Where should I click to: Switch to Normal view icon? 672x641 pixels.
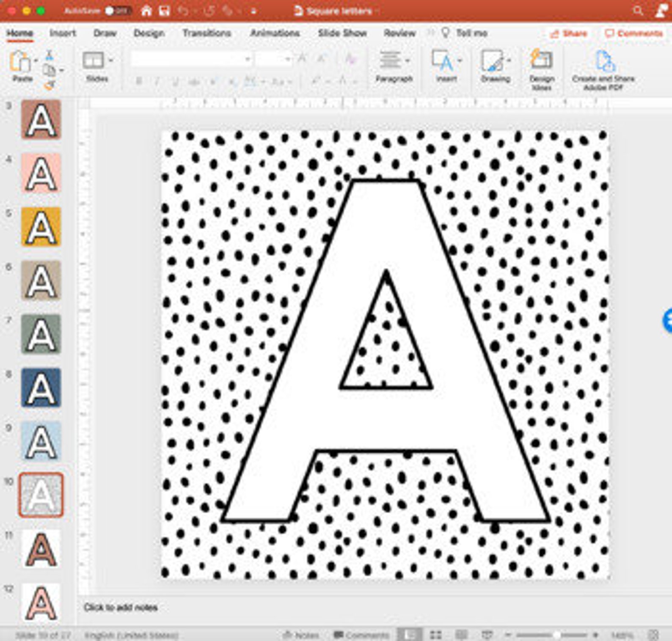409,635
